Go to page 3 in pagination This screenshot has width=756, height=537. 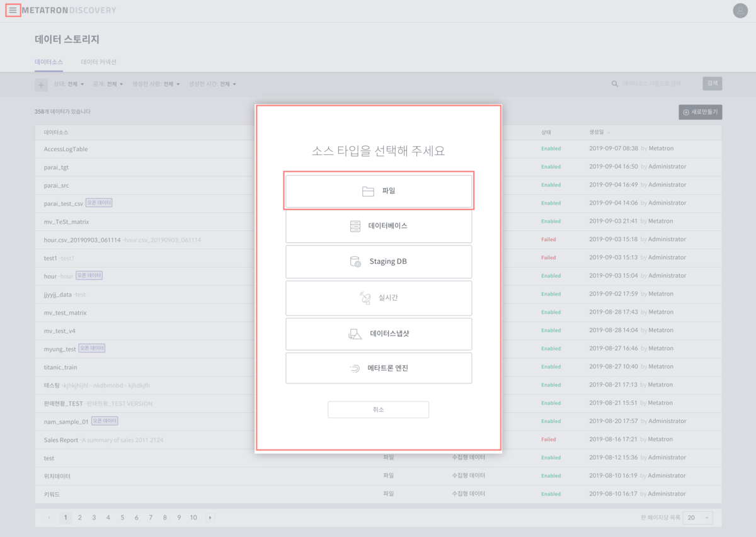click(94, 517)
